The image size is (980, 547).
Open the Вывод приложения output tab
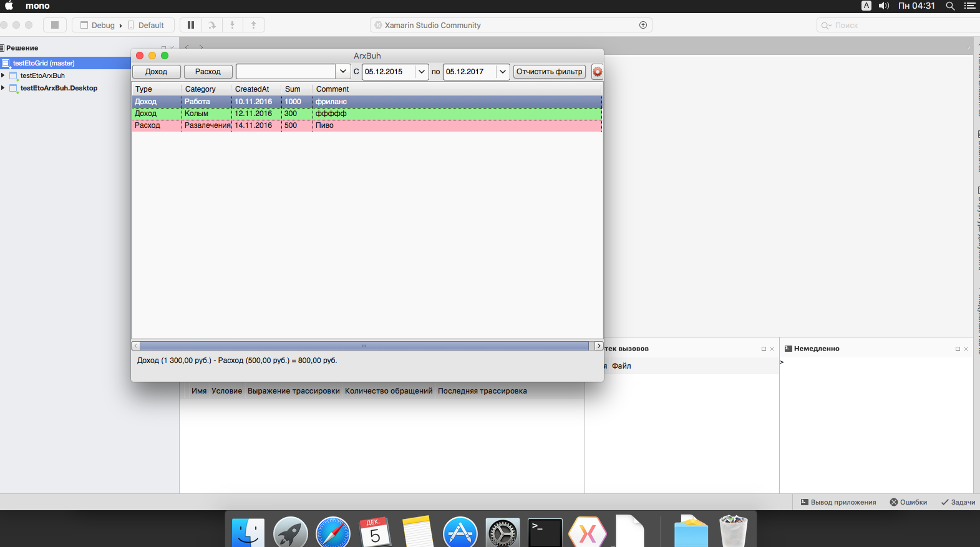coord(838,502)
